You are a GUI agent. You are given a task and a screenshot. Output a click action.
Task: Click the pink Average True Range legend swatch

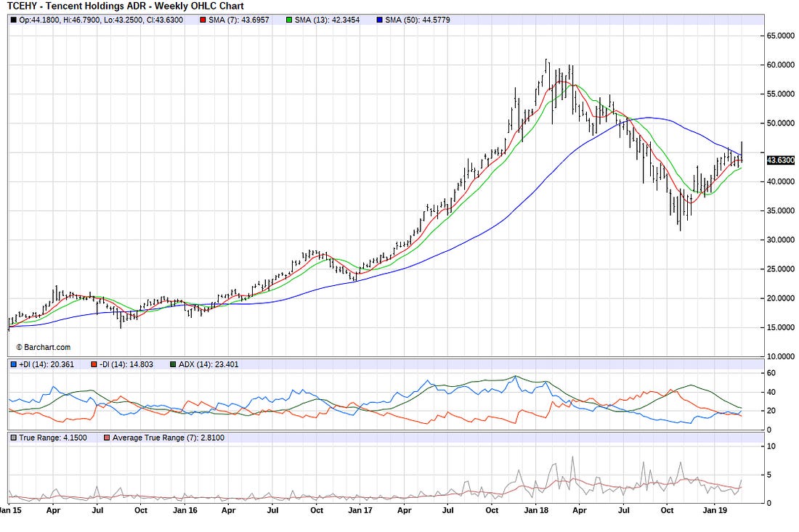[x=107, y=438]
